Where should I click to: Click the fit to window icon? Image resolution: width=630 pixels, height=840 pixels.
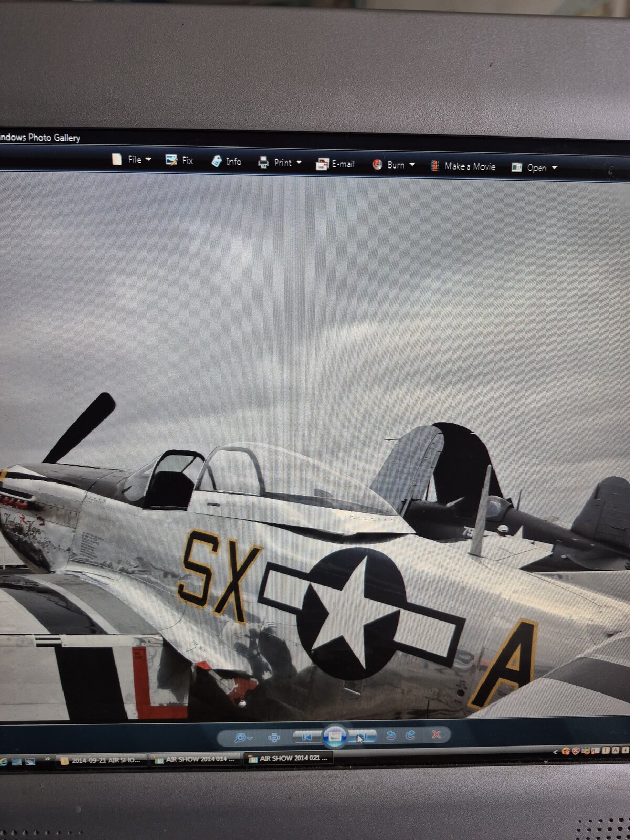click(274, 738)
